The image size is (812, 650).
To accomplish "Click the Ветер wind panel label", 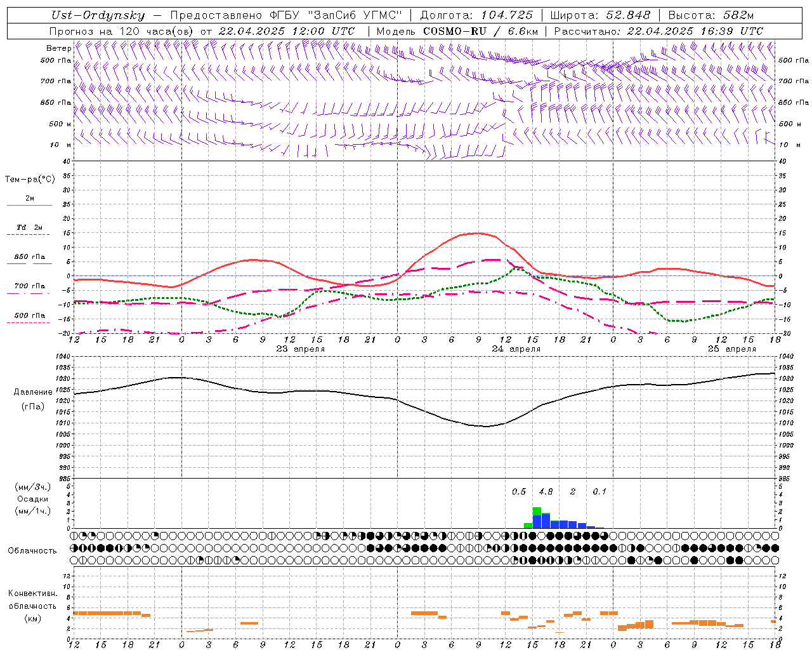I will tap(58, 48).
